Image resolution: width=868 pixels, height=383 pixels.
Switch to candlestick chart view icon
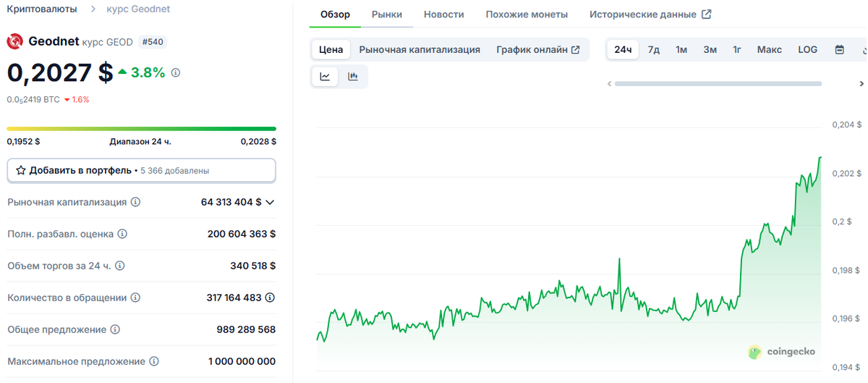(x=353, y=77)
